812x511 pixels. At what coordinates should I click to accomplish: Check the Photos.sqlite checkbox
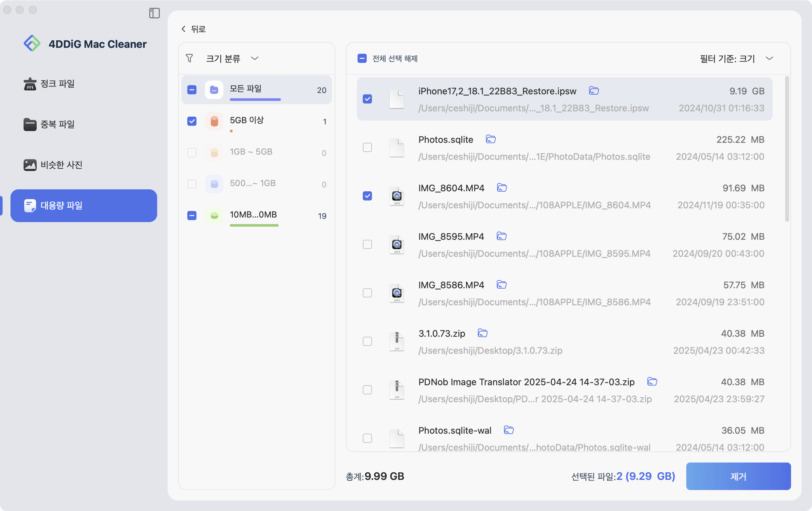(x=367, y=147)
